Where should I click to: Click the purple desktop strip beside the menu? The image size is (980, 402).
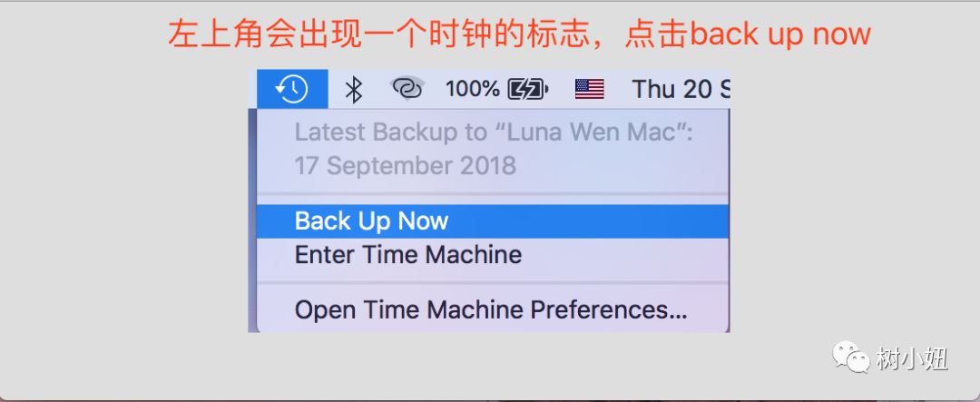pos(252,221)
